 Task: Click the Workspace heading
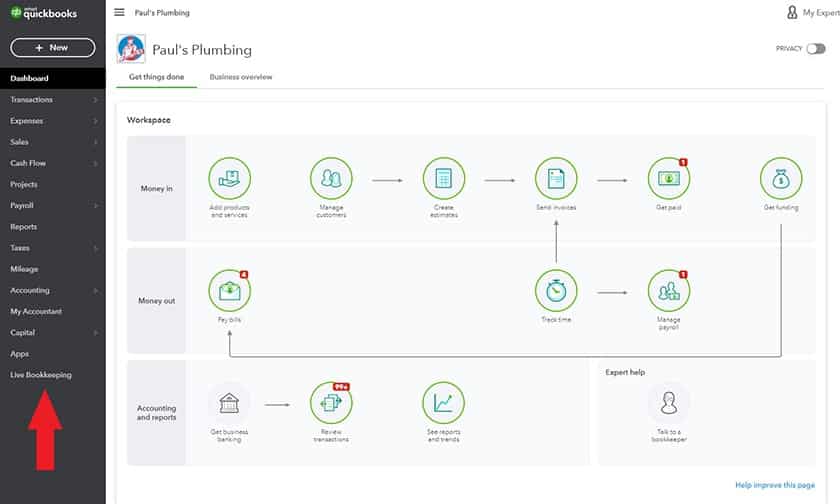click(148, 120)
